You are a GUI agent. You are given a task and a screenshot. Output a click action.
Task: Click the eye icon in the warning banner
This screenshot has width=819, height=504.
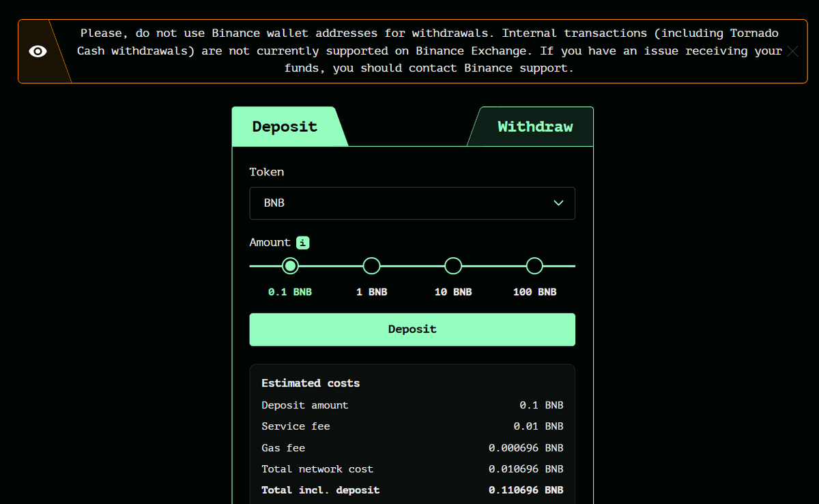(38, 51)
